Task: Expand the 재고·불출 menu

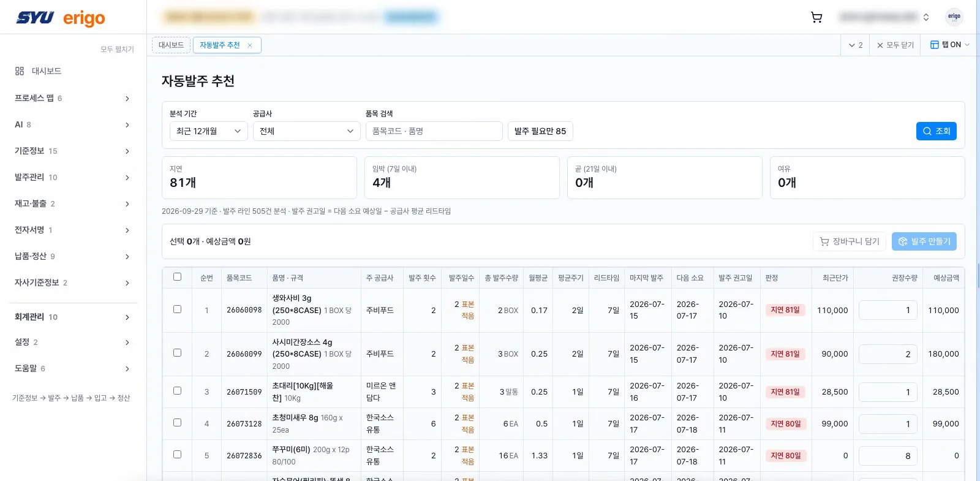Action: [73, 203]
